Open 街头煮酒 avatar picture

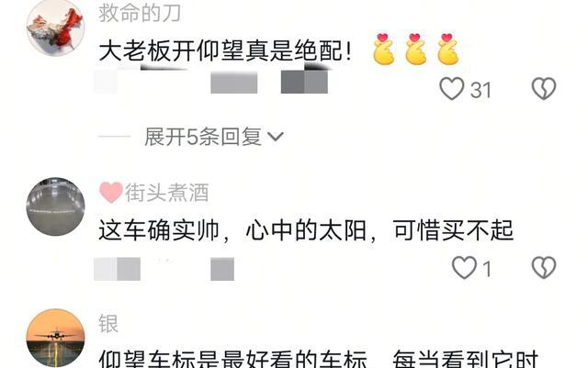55,206
